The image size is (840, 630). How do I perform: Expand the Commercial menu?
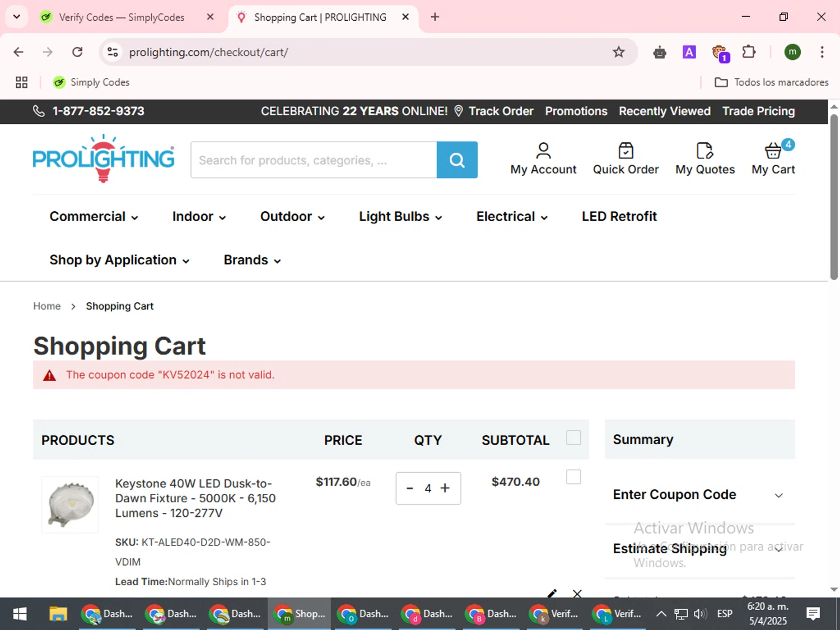tap(94, 217)
